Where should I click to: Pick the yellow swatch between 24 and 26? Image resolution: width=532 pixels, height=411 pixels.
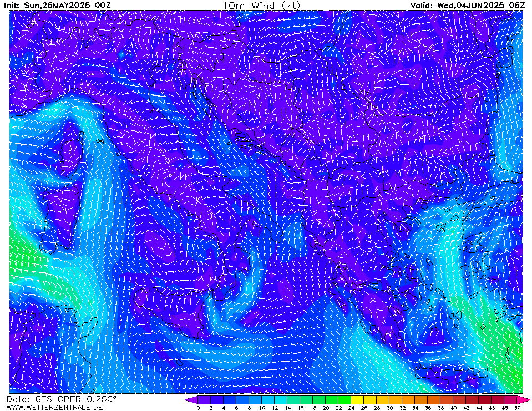[x=357, y=400]
